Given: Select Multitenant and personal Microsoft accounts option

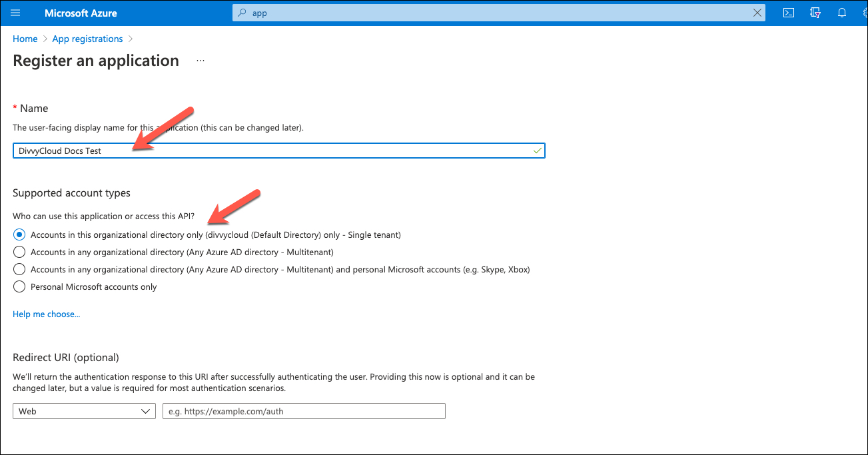Looking at the screenshot, I should point(19,269).
